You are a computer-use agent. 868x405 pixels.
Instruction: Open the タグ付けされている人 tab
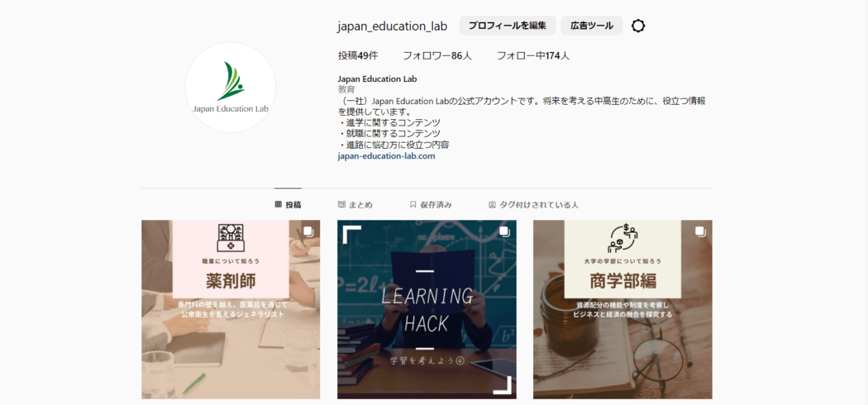click(x=534, y=205)
